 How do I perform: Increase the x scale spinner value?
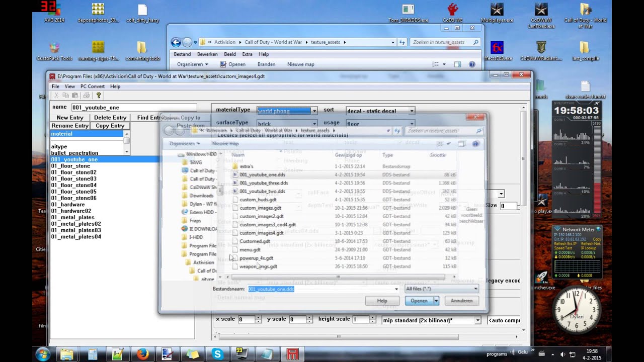(x=258, y=318)
